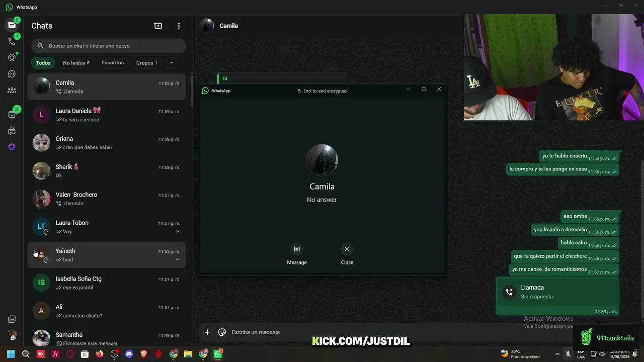Screen dimensions: 644x362
Task: Open OBS Studio from the taskbar
Action: coord(114,354)
